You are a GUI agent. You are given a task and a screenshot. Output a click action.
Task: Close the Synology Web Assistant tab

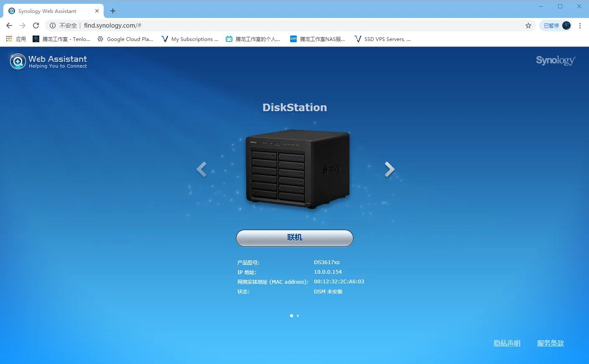pos(97,11)
